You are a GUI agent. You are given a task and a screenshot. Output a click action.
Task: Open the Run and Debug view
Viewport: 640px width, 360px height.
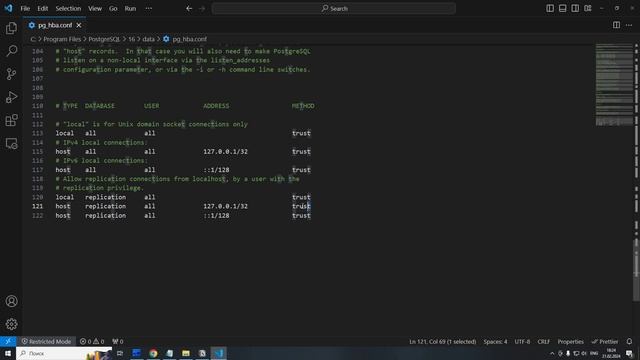(11, 97)
